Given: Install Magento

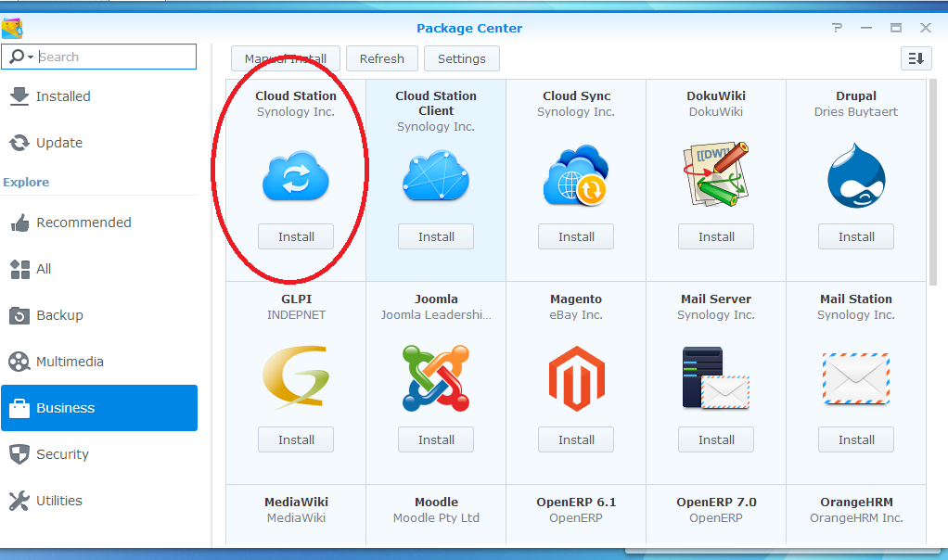Looking at the screenshot, I should tap(576, 439).
